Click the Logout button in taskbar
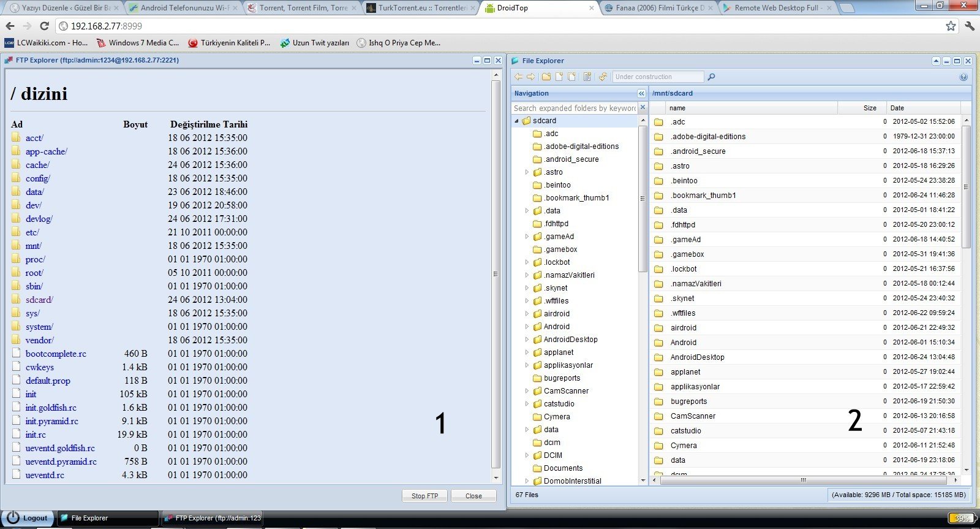The height and width of the screenshot is (529, 980). tap(28, 518)
